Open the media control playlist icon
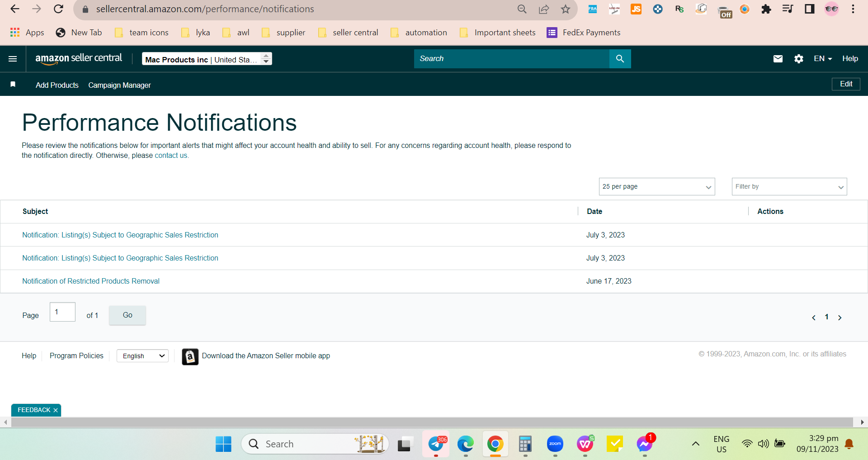Viewport: 868px width, 460px height. (x=788, y=9)
